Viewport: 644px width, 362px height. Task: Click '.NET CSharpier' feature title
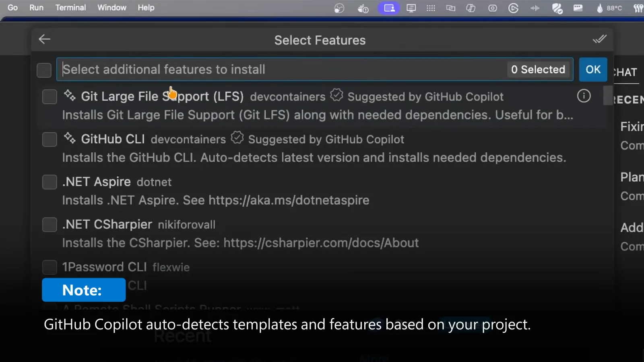point(107,224)
